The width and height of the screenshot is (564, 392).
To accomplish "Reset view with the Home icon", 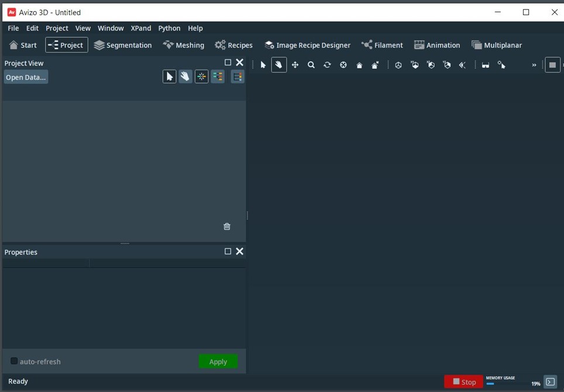I will (x=359, y=65).
